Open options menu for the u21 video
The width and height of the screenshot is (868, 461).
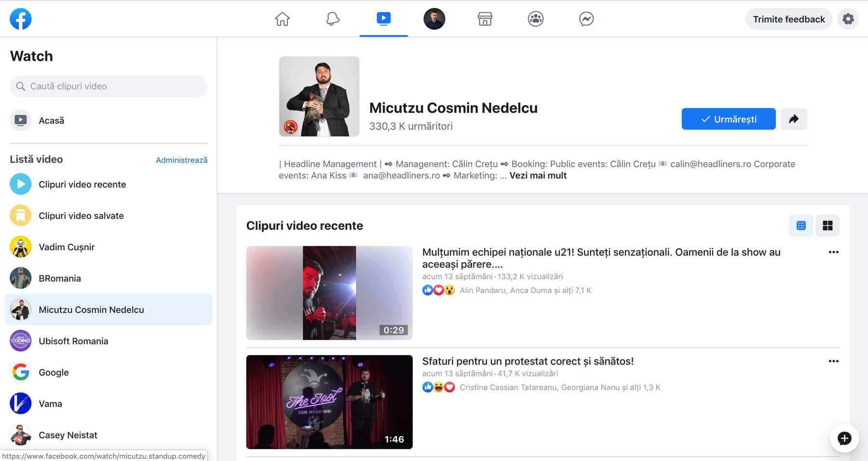point(833,252)
